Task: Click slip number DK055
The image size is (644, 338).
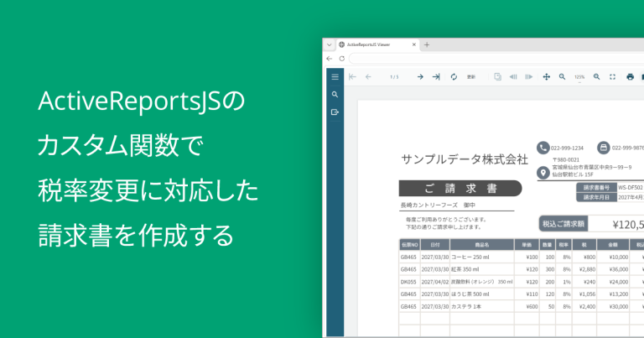Action: (x=408, y=282)
